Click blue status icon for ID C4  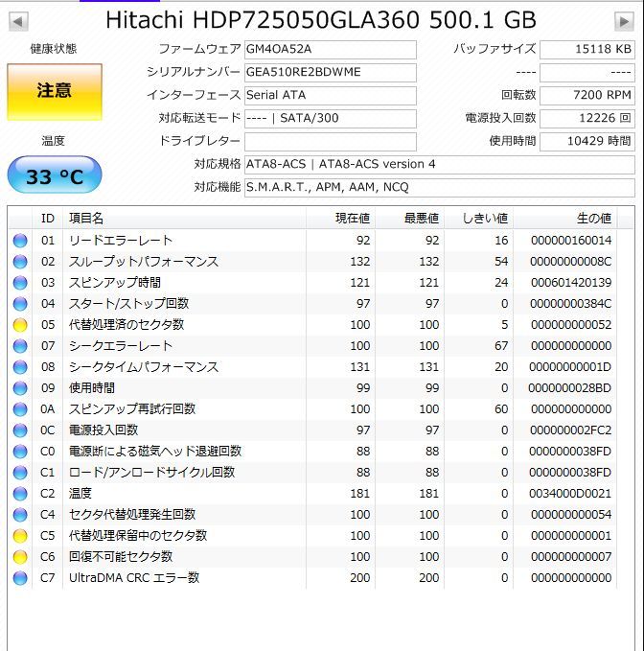click(20, 515)
